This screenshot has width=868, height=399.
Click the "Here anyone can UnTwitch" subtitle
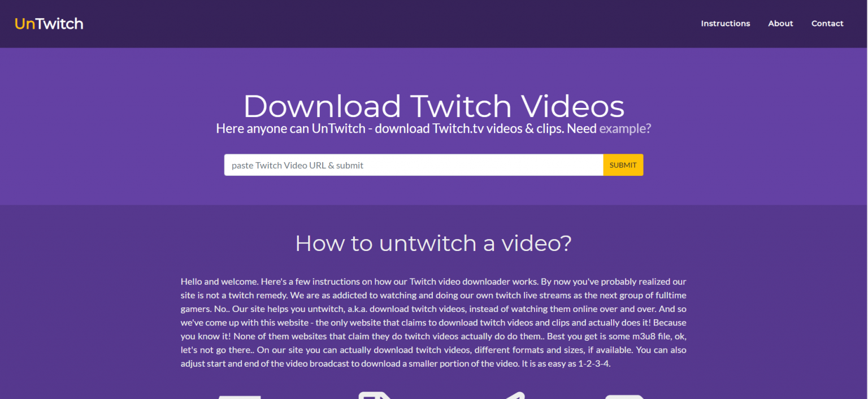290,128
